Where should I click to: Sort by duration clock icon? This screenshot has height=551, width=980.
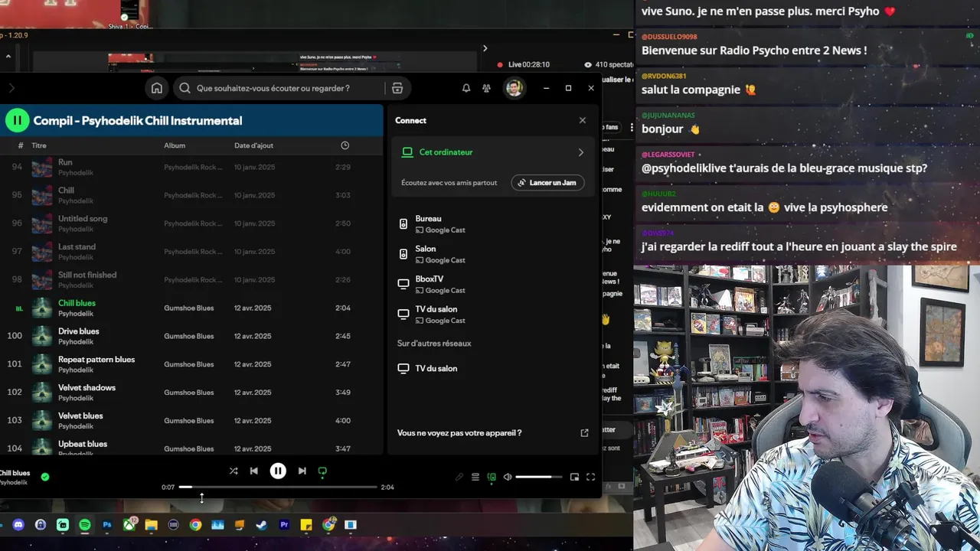tap(345, 145)
